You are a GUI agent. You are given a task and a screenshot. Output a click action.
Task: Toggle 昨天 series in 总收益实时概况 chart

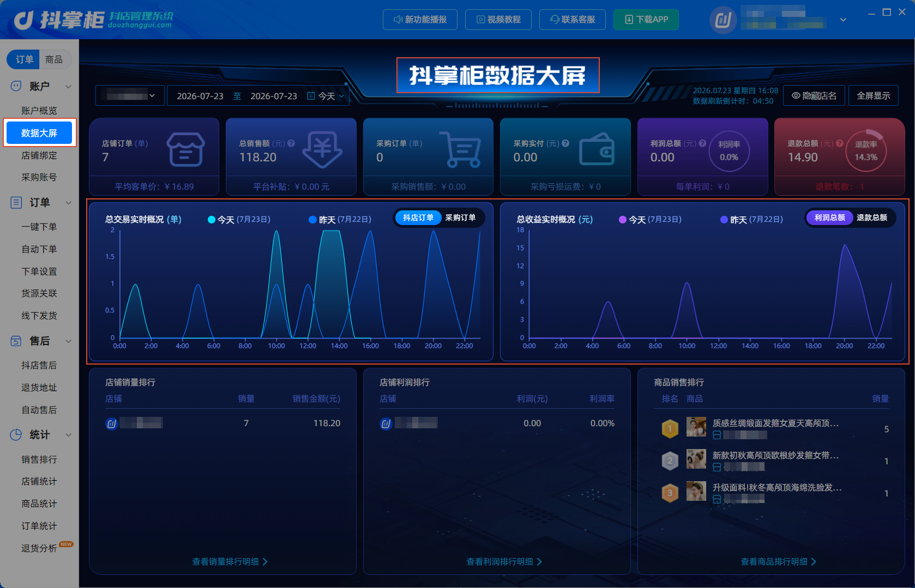point(751,220)
